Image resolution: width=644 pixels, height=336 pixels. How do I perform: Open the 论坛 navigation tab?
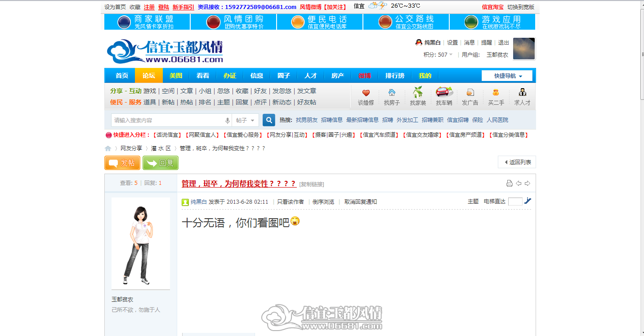tap(149, 76)
